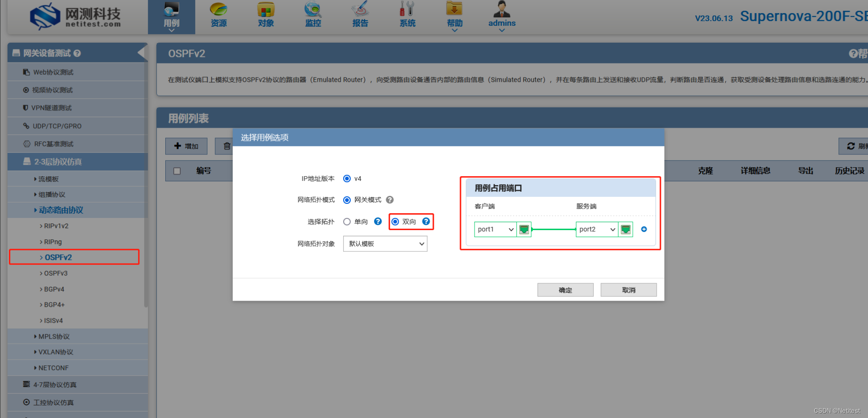Click the blue add port pair icon

point(644,229)
